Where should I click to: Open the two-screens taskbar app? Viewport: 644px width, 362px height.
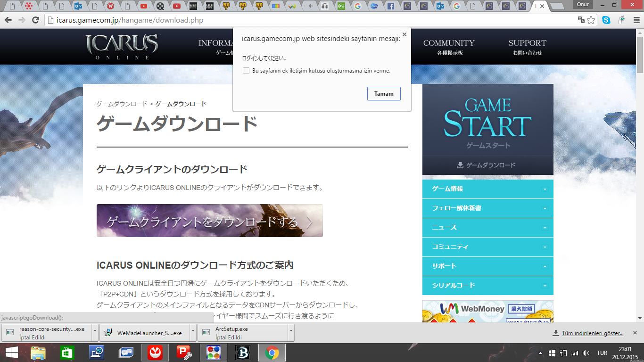coord(126,353)
